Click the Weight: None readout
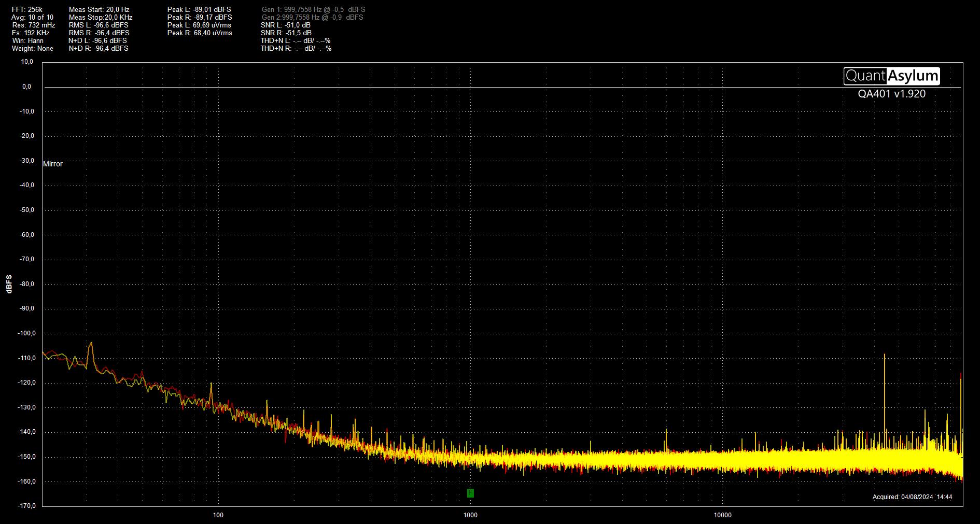Image resolution: width=980 pixels, height=524 pixels. click(x=32, y=49)
